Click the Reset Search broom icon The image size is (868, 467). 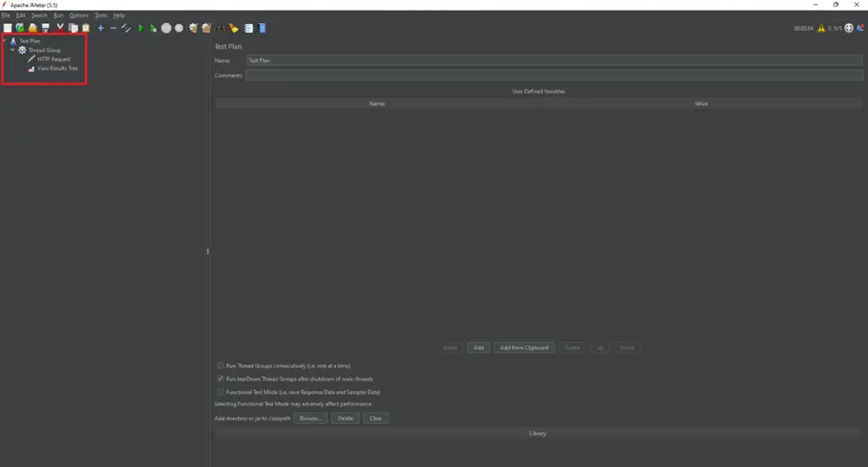coord(234,27)
